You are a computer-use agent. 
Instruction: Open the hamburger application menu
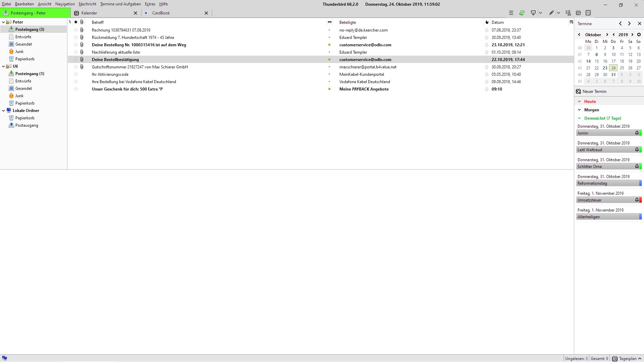click(x=511, y=13)
